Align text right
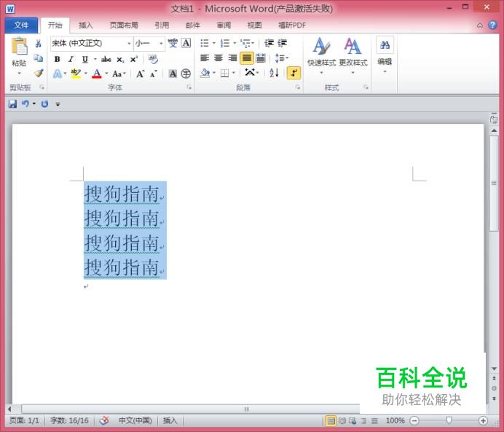Viewport: 504px width, 432px height. 232,58
